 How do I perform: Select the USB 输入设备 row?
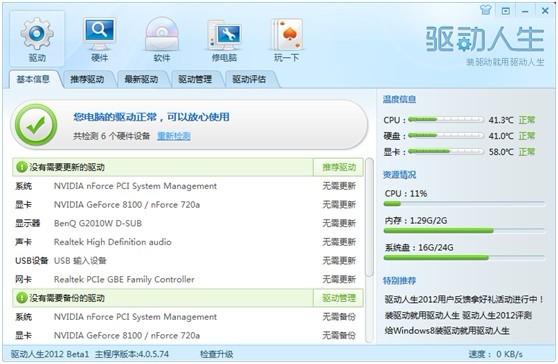click(x=188, y=260)
